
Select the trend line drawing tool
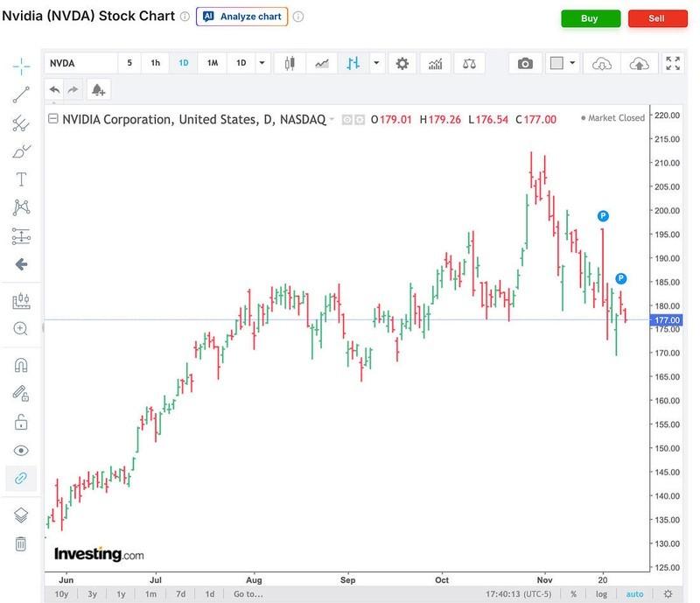point(21,95)
